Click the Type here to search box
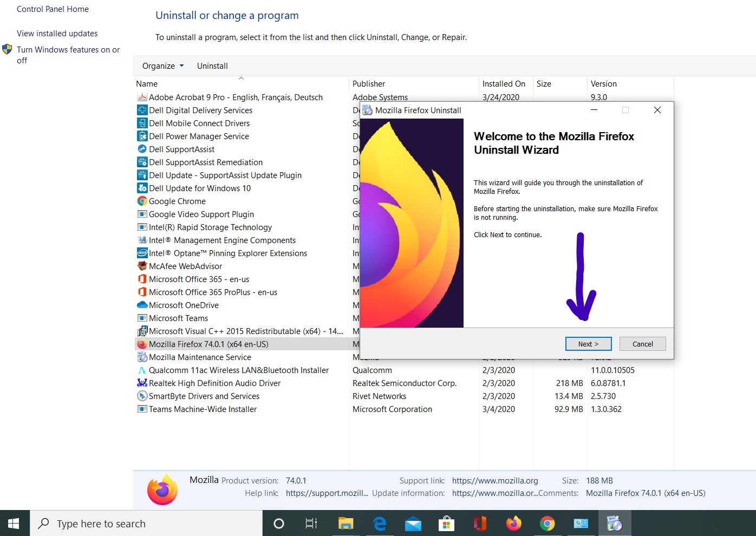 coord(146,524)
